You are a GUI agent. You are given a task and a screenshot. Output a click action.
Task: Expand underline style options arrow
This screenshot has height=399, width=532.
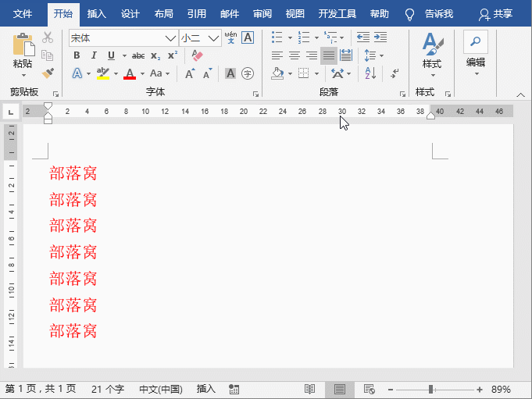click(124, 55)
